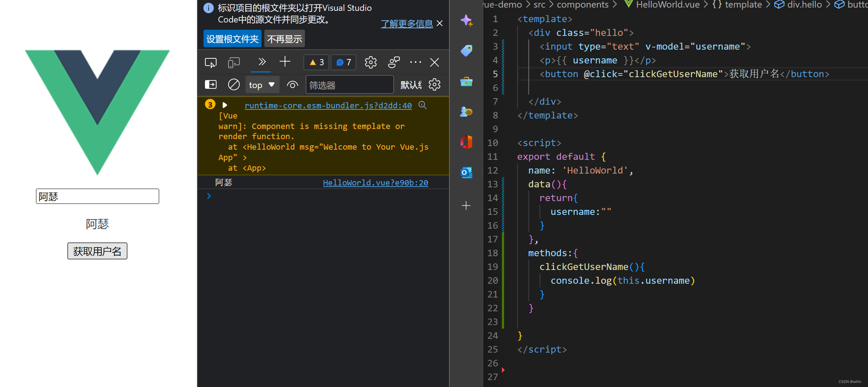This screenshot has height=387, width=868.
Task: Show more DevTools tabs chevron
Action: click(x=262, y=62)
